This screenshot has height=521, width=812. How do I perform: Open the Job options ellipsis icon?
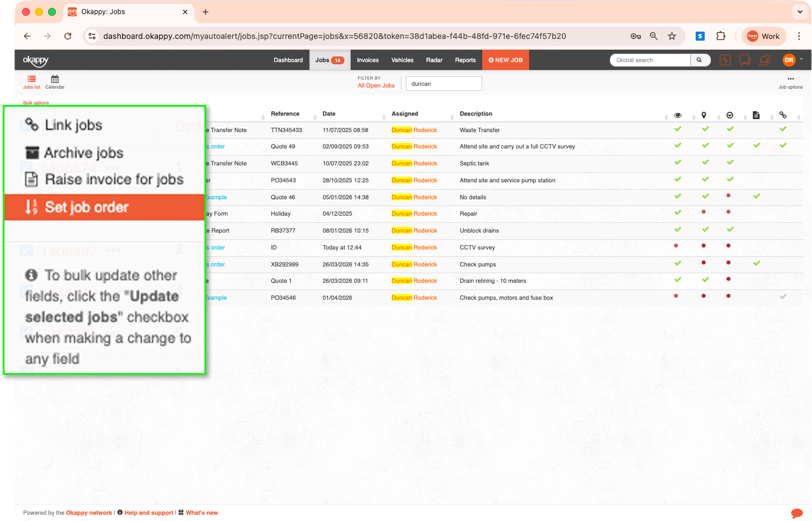coord(791,78)
